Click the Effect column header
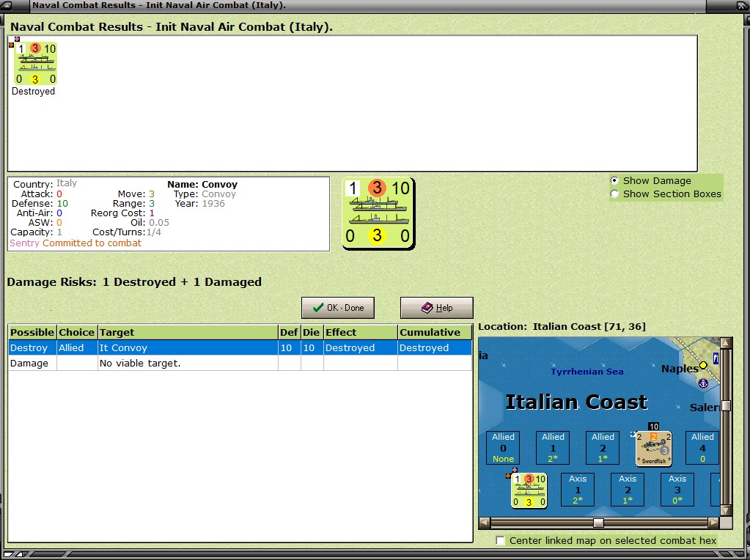Screen dimensions: 750x560 point(361,332)
